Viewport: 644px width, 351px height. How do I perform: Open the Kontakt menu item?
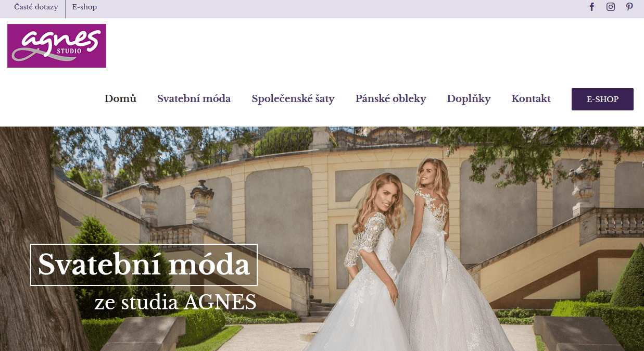pyautogui.click(x=531, y=98)
